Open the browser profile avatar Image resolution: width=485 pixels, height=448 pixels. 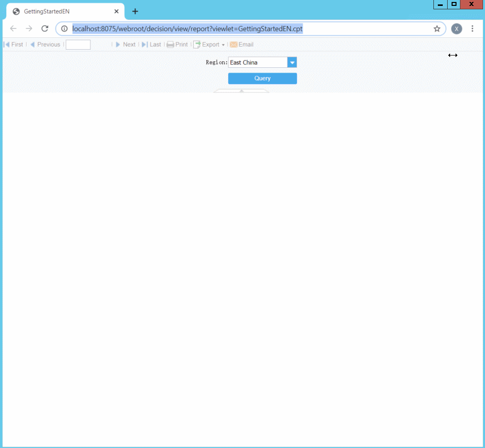click(456, 28)
